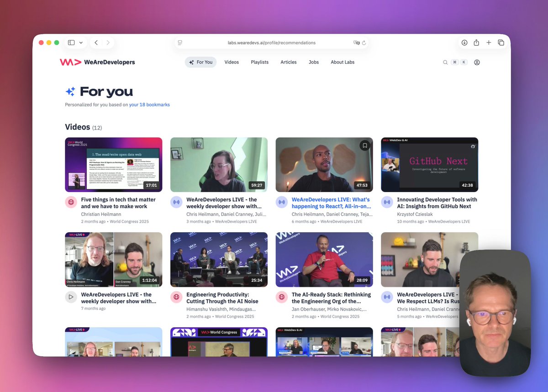Click the page reload icon
This screenshot has width=548, height=392.
[x=364, y=43]
